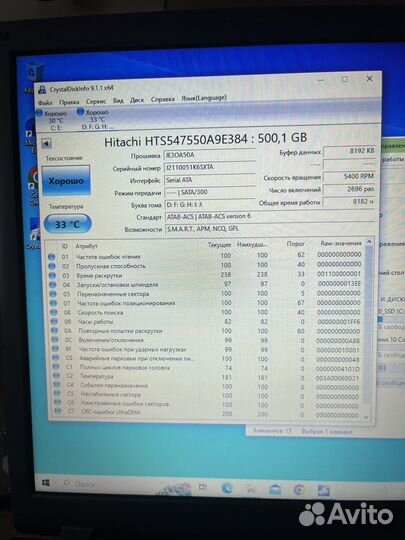Open the Диск menu
This screenshot has height=540, width=405.
click(136, 100)
